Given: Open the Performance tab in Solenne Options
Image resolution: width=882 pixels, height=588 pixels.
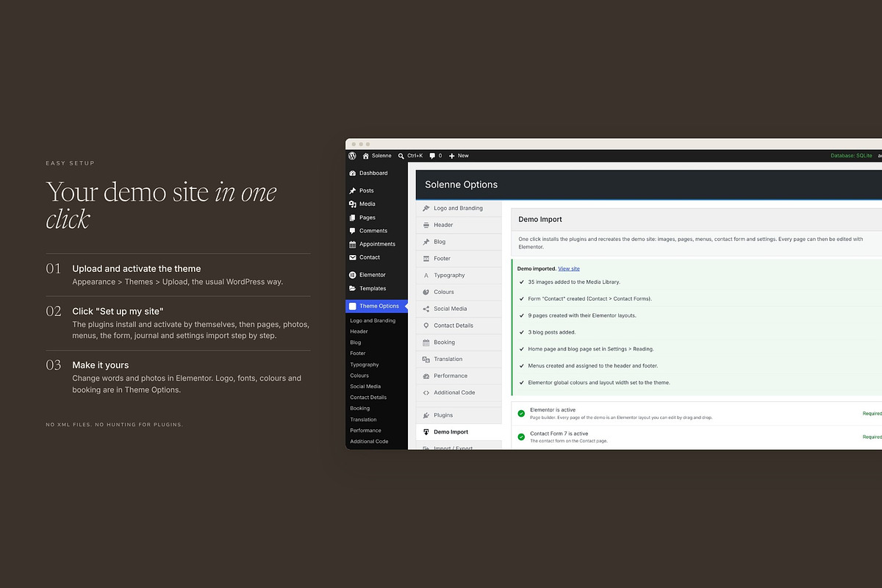Looking at the screenshot, I should (459, 376).
